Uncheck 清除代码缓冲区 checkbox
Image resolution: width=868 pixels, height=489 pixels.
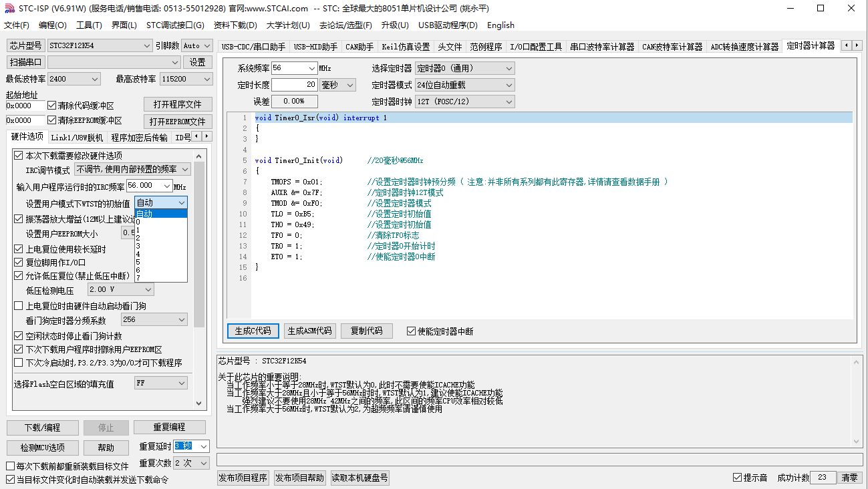tap(52, 106)
